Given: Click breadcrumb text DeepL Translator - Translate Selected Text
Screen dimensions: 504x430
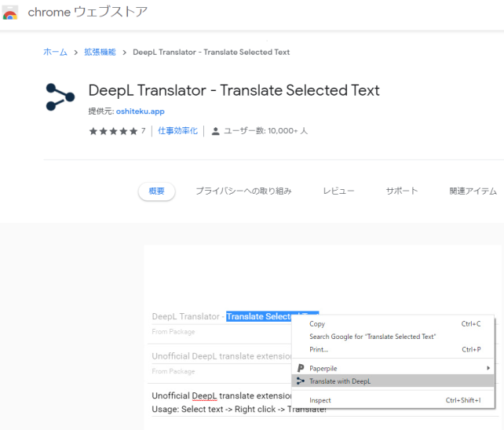Looking at the screenshot, I should [x=211, y=52].
